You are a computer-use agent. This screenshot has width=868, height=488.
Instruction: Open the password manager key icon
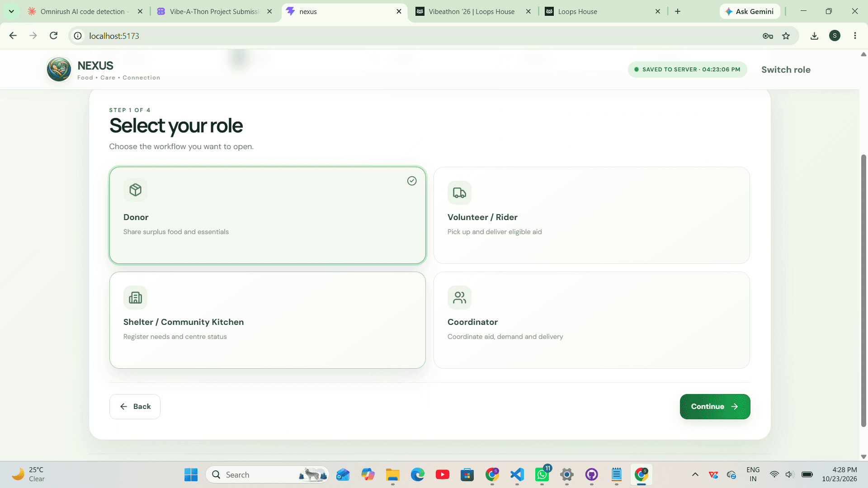[768, 36]
